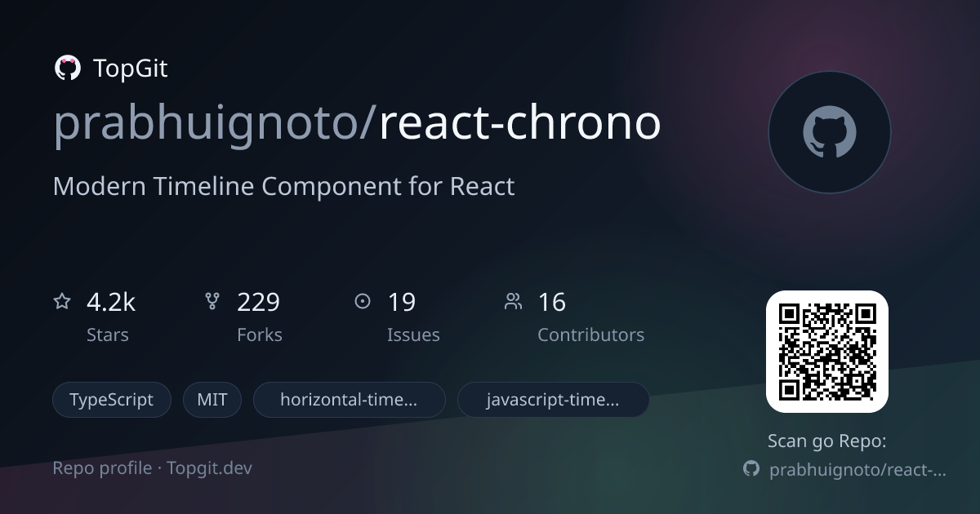This screenshot has width=980, height=514.
Task: Click the TopGit logo icon
Action: point(67,69)
